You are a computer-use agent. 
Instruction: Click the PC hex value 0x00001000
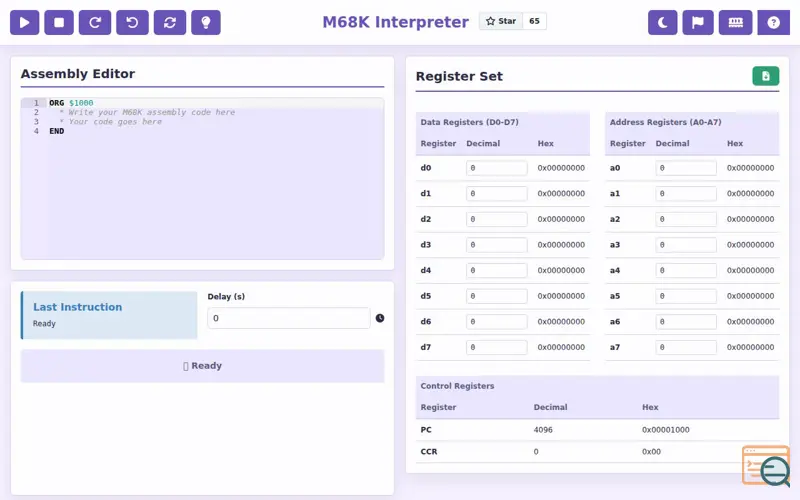[665, 430]
